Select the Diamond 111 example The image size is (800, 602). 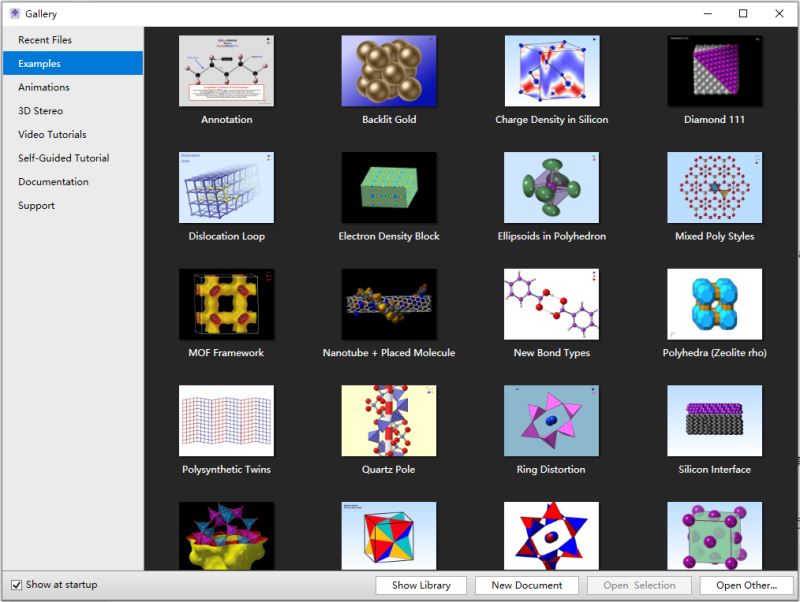pos(713,68)
